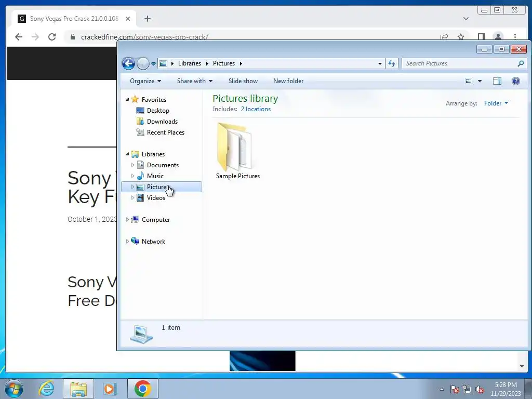Viewport: 532px width, 399px height.
Task: Open more view options dropdown arrow
Action: [480, 81]
